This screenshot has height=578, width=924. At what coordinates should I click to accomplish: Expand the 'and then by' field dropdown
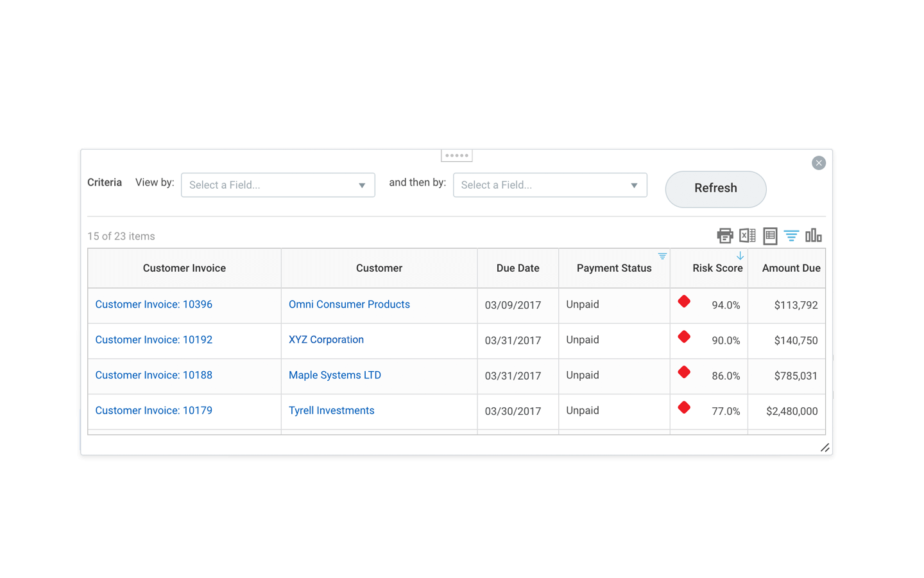click(550, 185)
